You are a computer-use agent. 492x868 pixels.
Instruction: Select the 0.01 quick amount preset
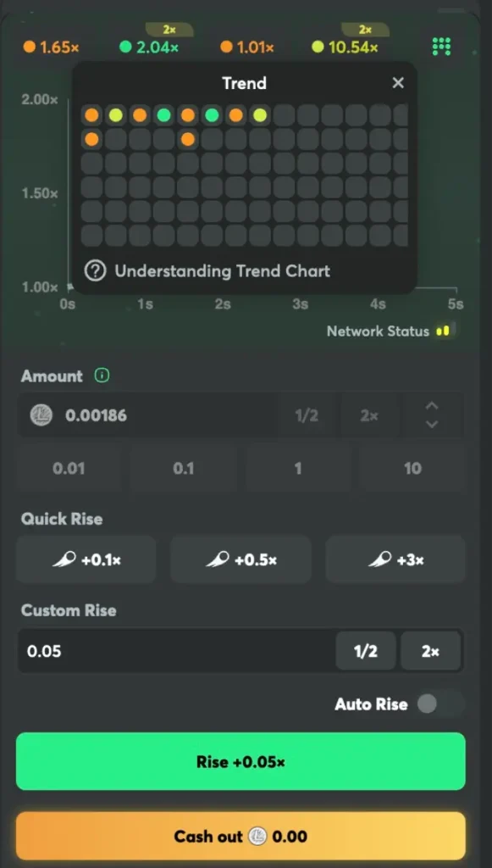(x=68, y=468)
